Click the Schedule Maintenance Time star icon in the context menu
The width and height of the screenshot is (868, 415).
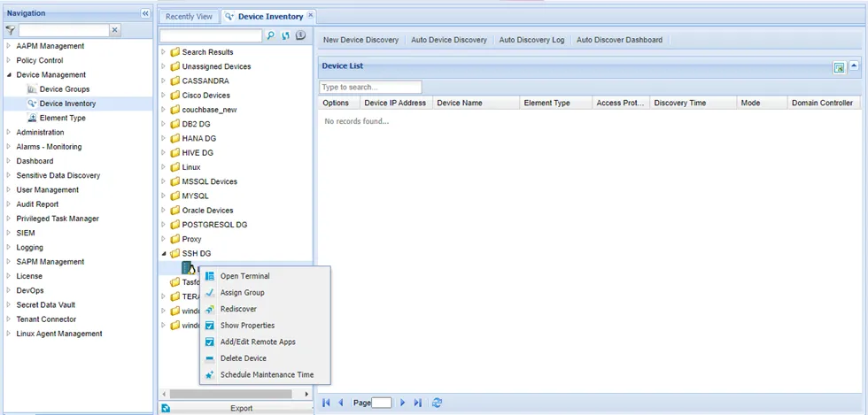[210, 375]
